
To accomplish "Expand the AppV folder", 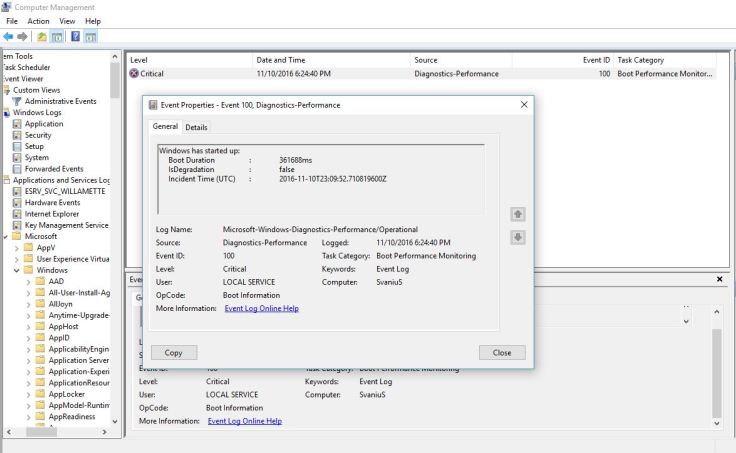I will [16, 248].
